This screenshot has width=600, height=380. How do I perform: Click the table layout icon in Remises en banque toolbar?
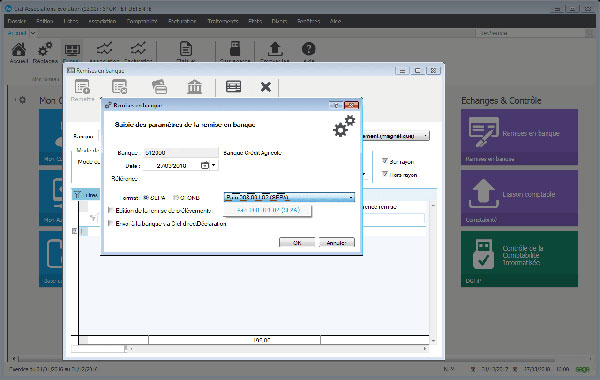(233, 86)
